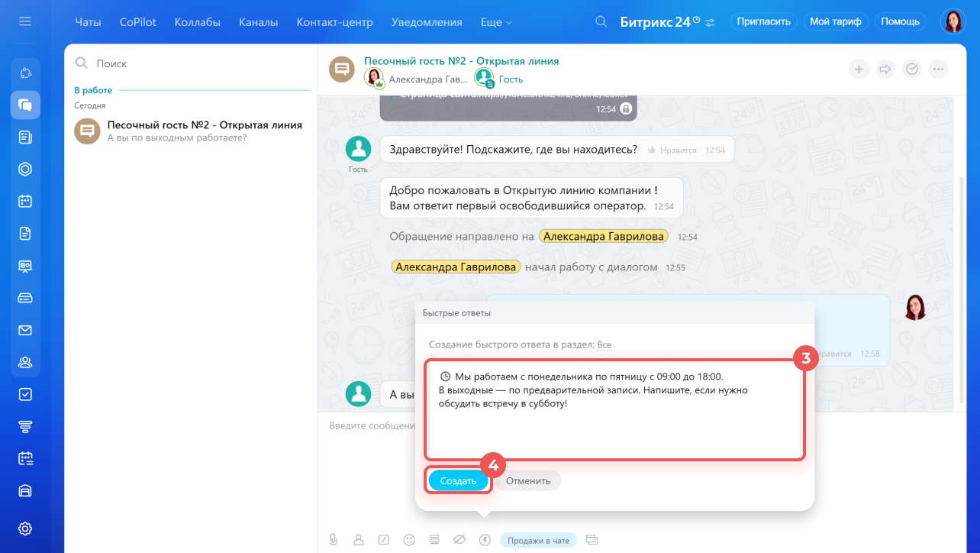Open the Bitrix24 settings sliders icon
980x553 pixels.
coord(711,22)
